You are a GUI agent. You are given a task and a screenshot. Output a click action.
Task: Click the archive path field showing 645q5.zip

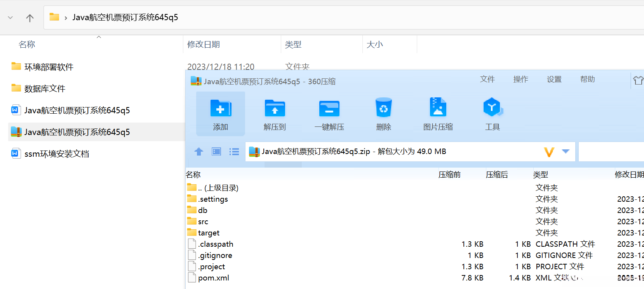coord(410,151)
